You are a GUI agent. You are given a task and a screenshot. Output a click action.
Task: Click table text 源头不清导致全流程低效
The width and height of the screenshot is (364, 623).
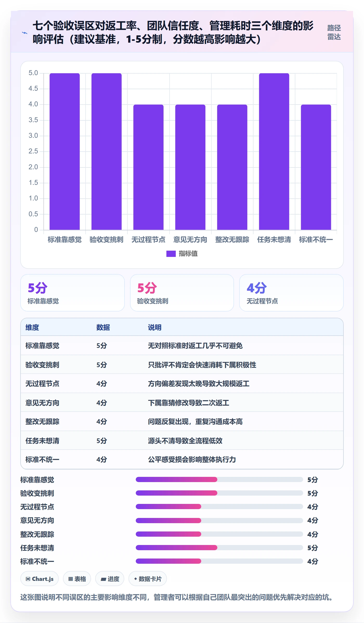point(185,441)
